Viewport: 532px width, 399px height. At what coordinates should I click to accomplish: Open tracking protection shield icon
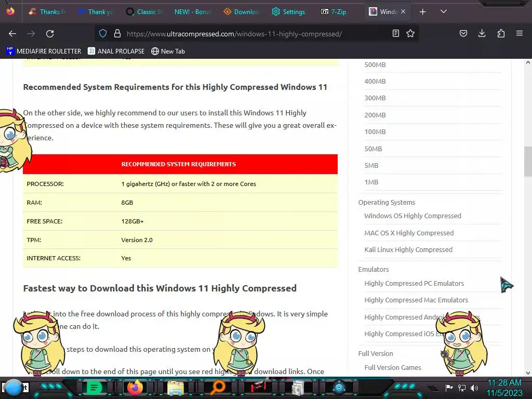click(103, 33)
